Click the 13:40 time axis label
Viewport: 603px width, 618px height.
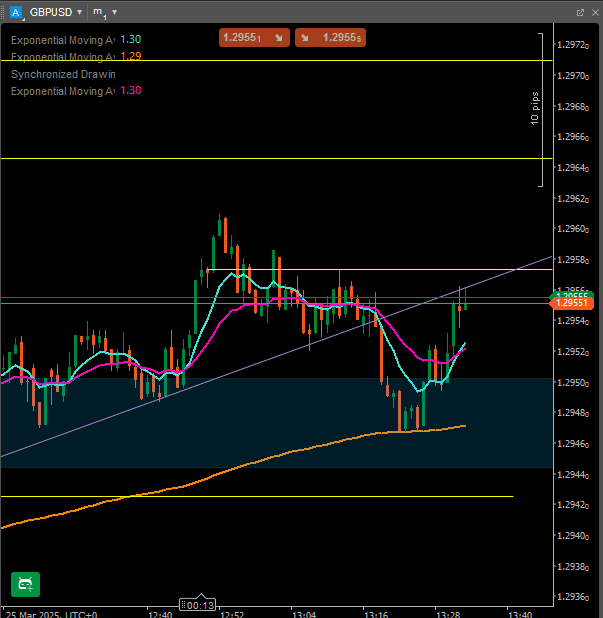[520, 614]
